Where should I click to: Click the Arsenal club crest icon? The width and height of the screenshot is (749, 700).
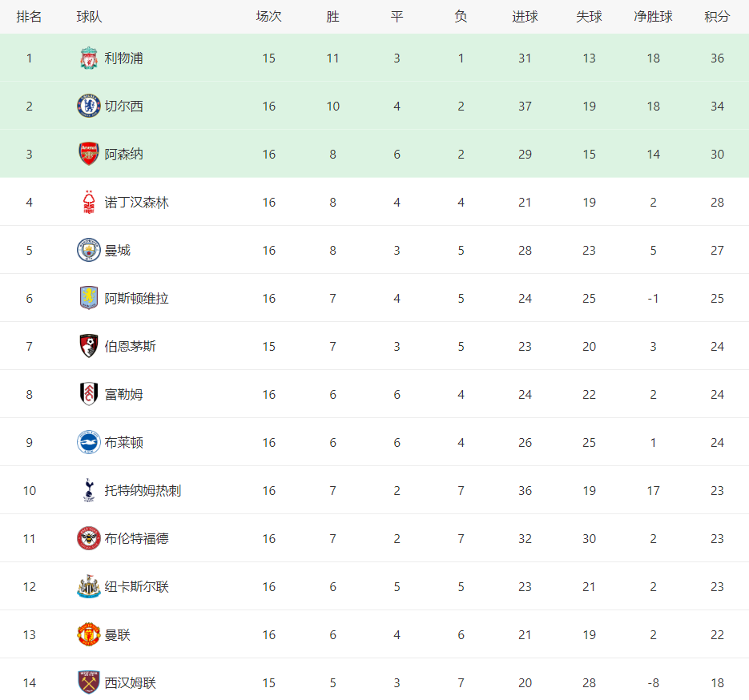[88, 154]
